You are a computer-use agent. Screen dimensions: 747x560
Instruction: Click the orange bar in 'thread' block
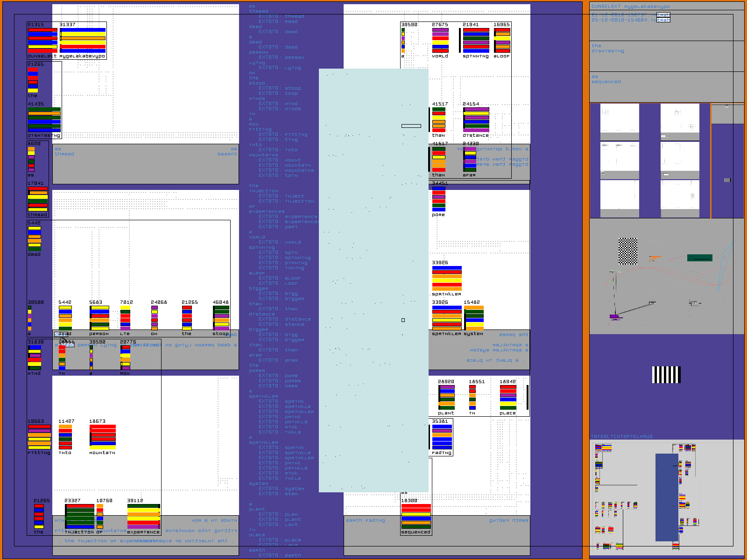point(38,193)
